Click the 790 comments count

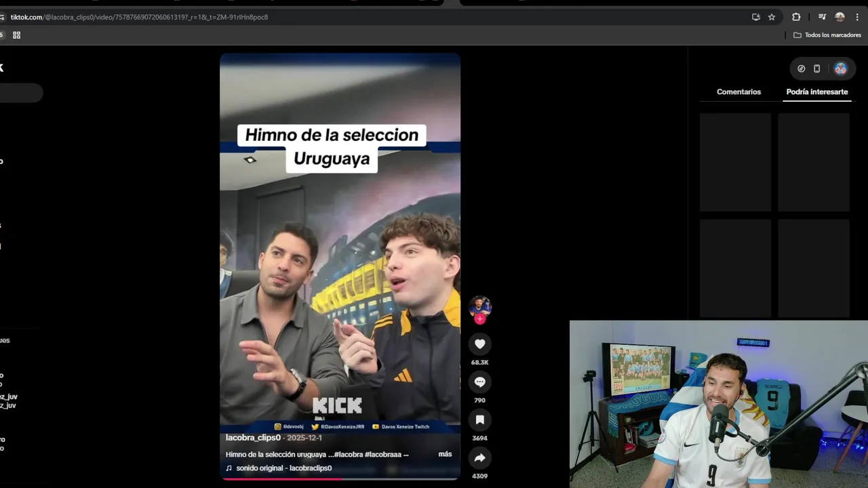pyautogui.click(x=479, y=401)
